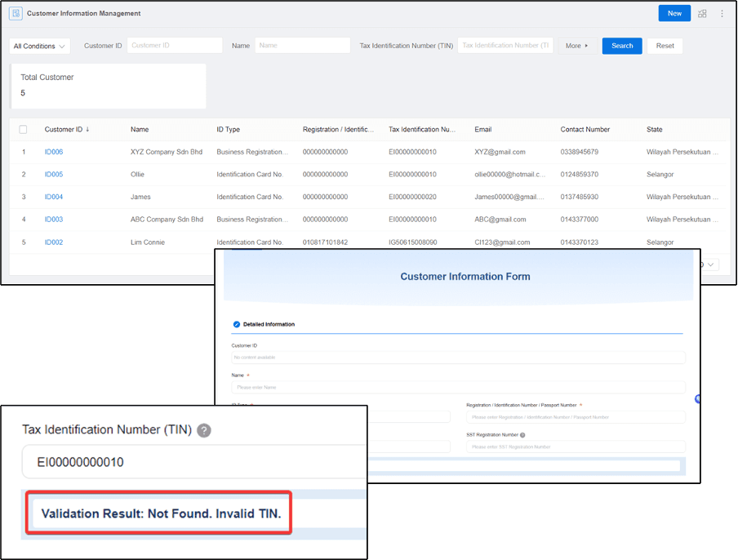Image resolution: width=738 pixels, height=560 pixels.
Task: Click the ABC@gmail.com email cell
Action: [500, 220]
